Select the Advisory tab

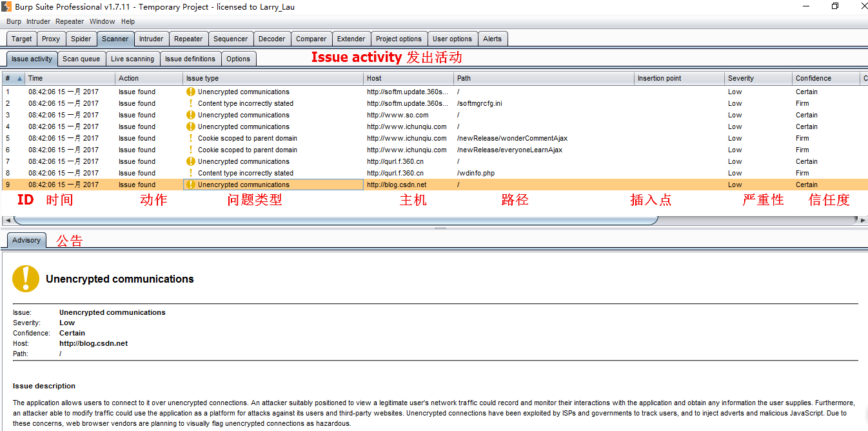point(26,240)
